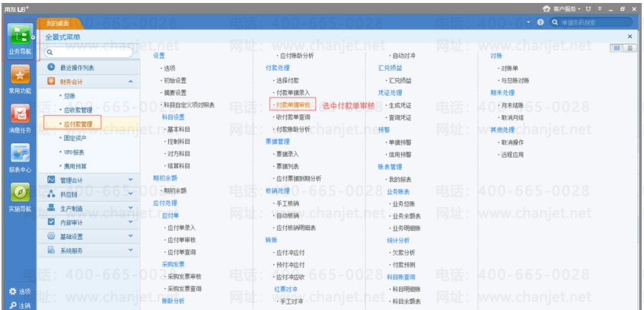Collapse the 财务会计 section chevron
This screenshot has height=310, width=644.
[x=131, y=81]
